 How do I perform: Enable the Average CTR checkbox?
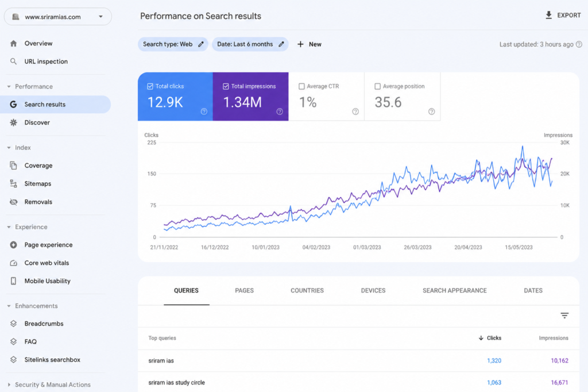tap(301, 86)
